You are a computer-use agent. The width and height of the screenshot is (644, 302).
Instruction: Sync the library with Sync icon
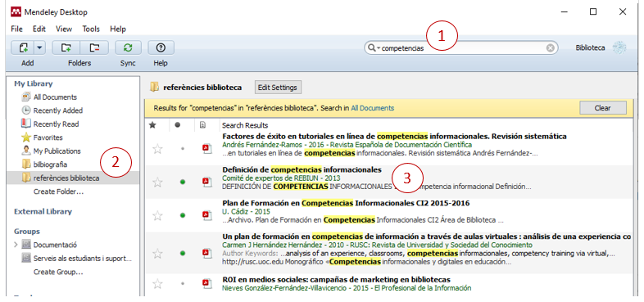tap(128, 48)
